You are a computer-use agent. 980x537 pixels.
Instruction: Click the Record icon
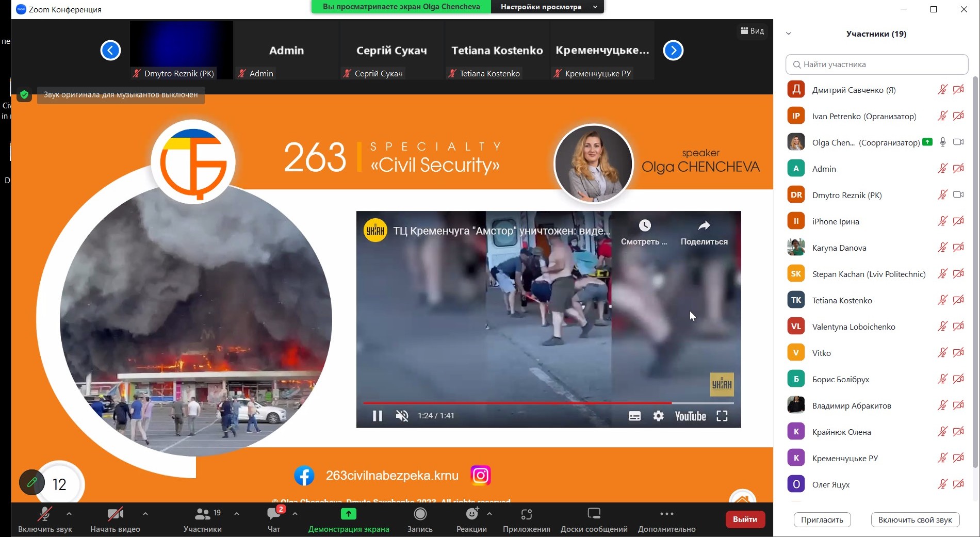[x=420, y=514]
